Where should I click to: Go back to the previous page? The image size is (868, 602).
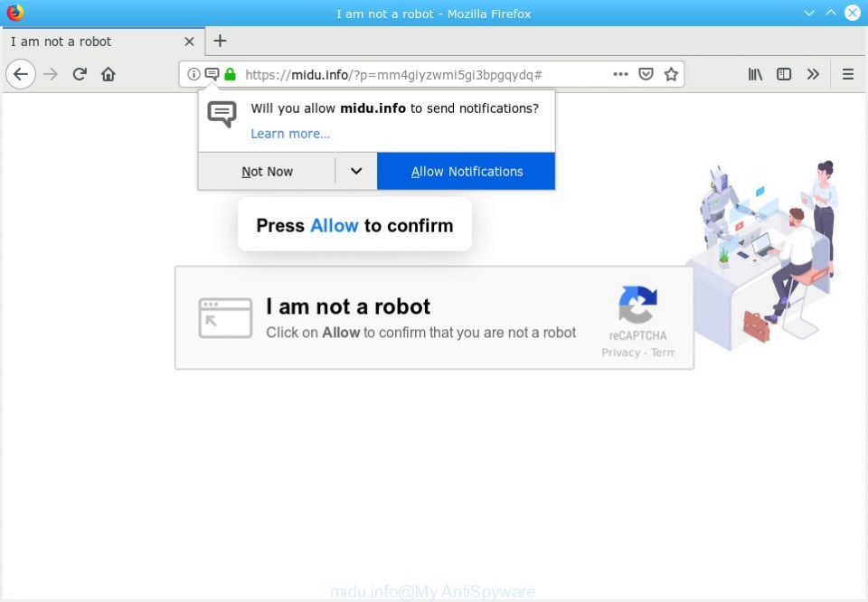(21, 74)
